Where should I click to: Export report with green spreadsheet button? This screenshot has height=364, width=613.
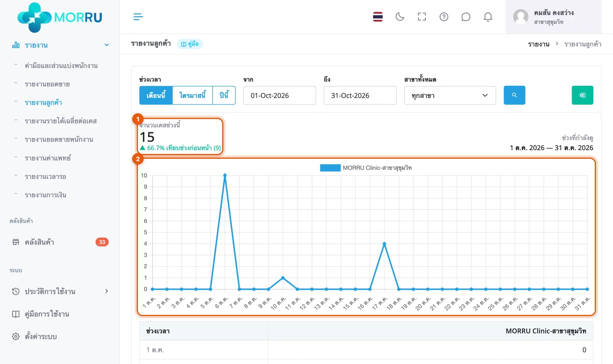[x=582, y=95]
